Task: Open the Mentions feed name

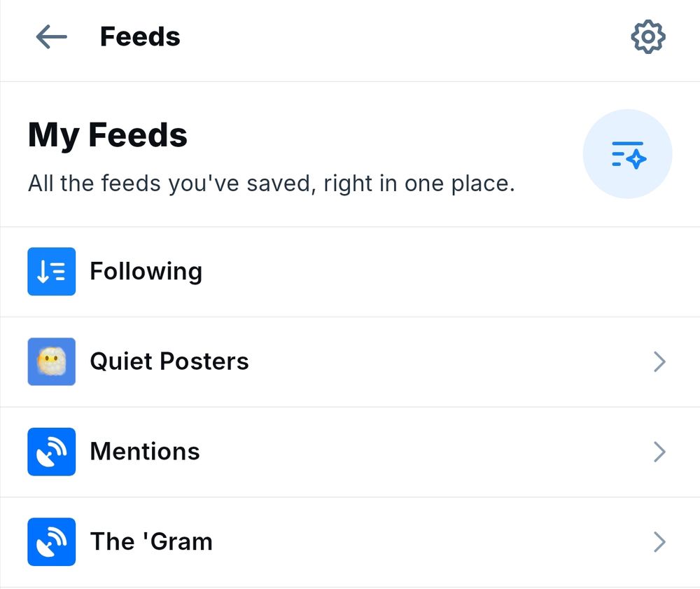Action: [144, 452]
